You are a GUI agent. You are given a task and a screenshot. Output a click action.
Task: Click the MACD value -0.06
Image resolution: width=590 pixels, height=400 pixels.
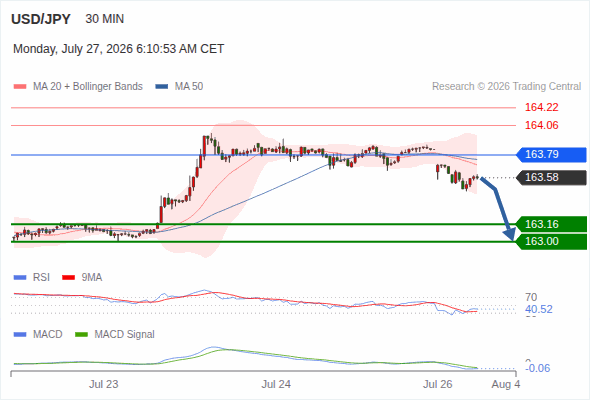(538, 368)
